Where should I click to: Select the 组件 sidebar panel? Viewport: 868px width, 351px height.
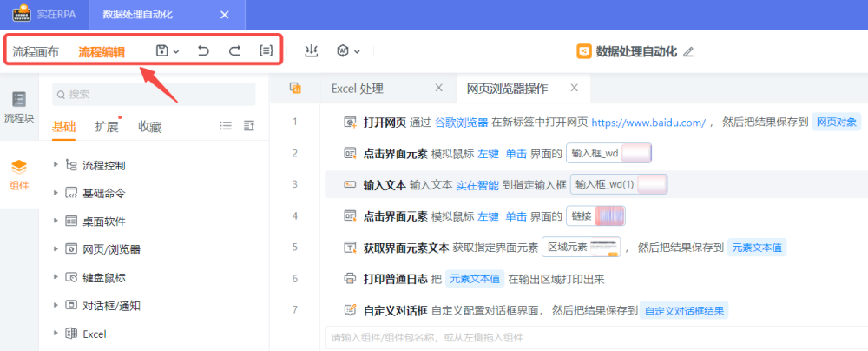[19, 174]
